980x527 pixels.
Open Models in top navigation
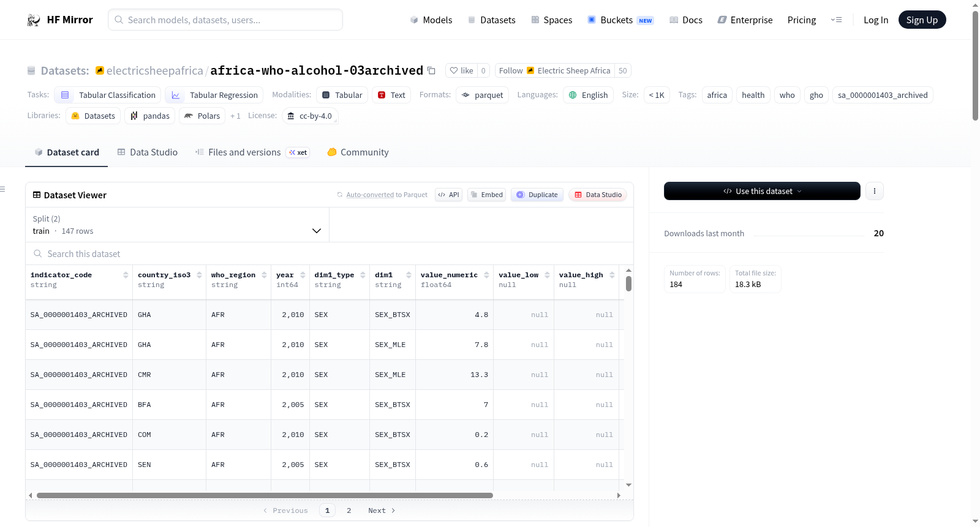coord(431,20)
